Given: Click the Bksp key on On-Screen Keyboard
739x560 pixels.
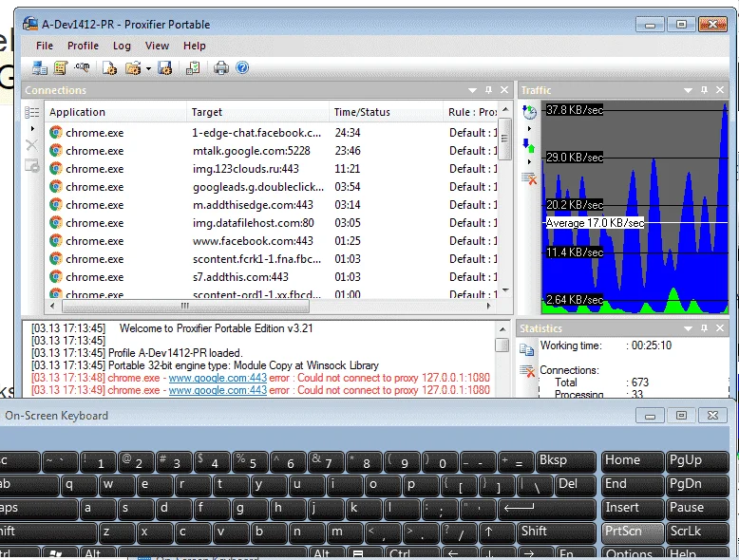Looking at the screenshot, I should click(x=565, y=461).
